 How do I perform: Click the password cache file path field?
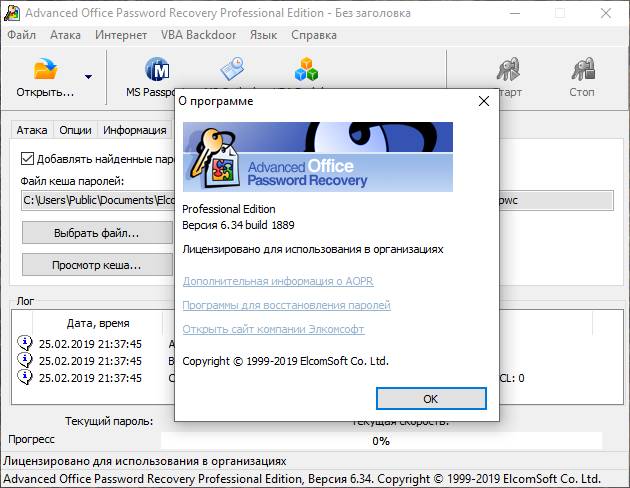point(317,200)
